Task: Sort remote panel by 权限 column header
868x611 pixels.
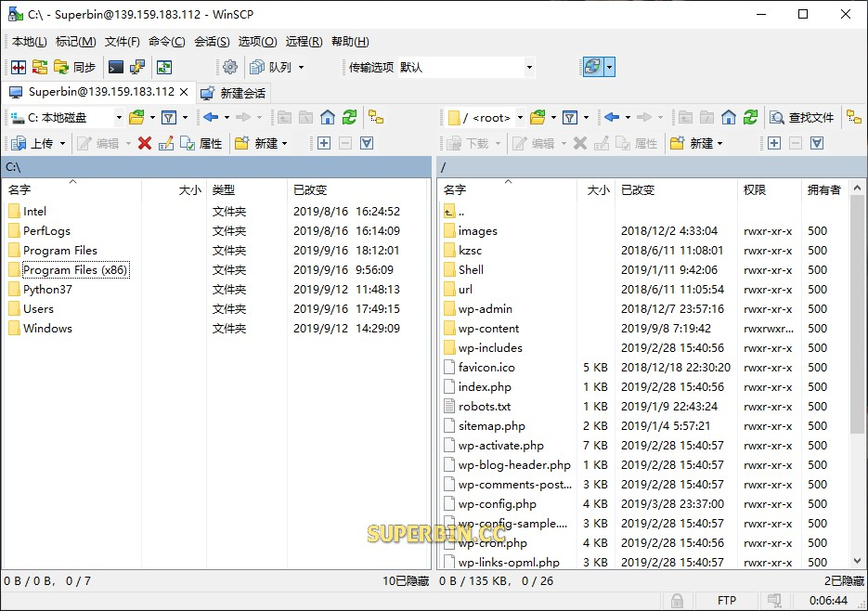Action: (x=769, y=190)
